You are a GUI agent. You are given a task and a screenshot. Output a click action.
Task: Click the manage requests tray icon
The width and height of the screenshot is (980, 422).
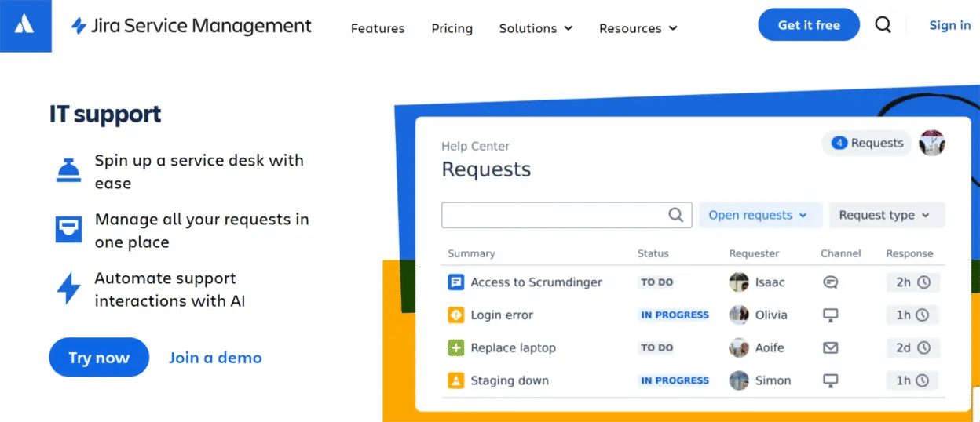68,229
